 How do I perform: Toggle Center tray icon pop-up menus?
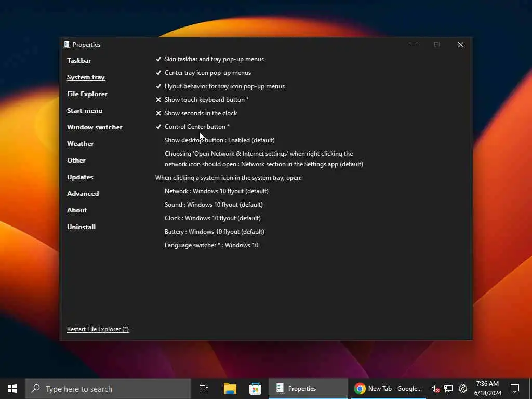pyautogui.click(x=203, y=73)
